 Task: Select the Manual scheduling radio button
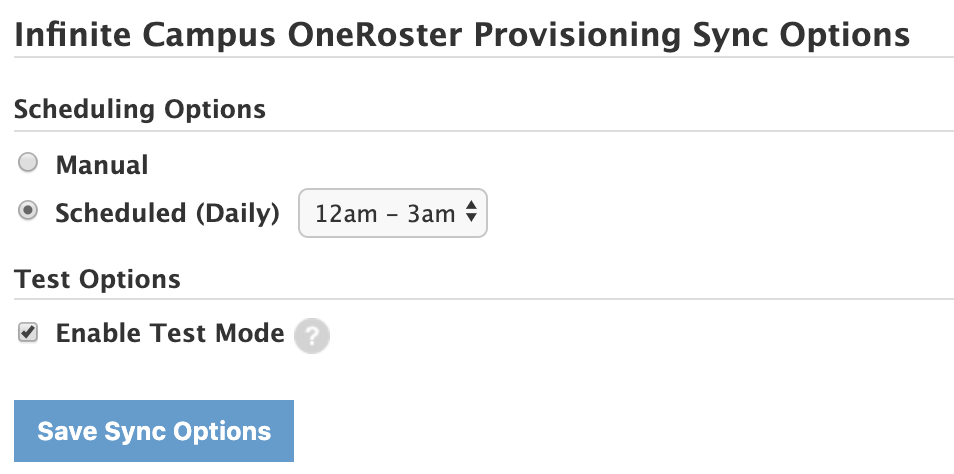pos(29,162)
